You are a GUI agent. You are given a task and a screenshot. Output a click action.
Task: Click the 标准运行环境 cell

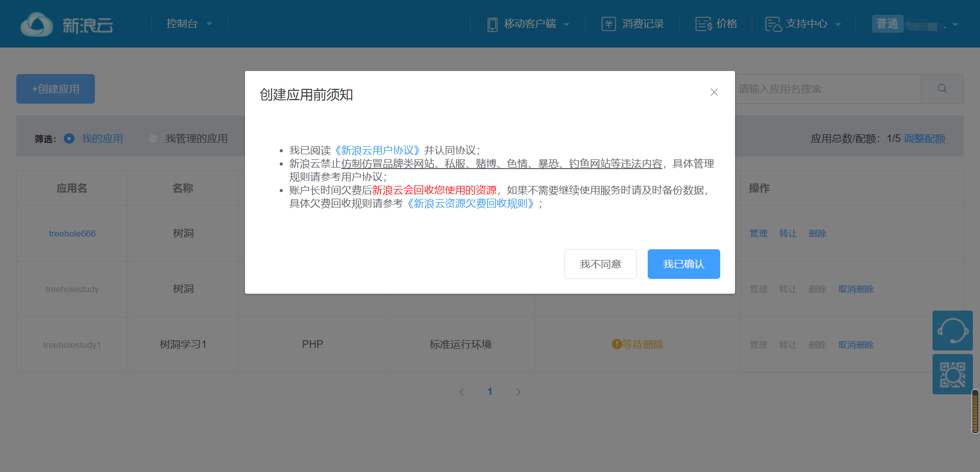460,344
